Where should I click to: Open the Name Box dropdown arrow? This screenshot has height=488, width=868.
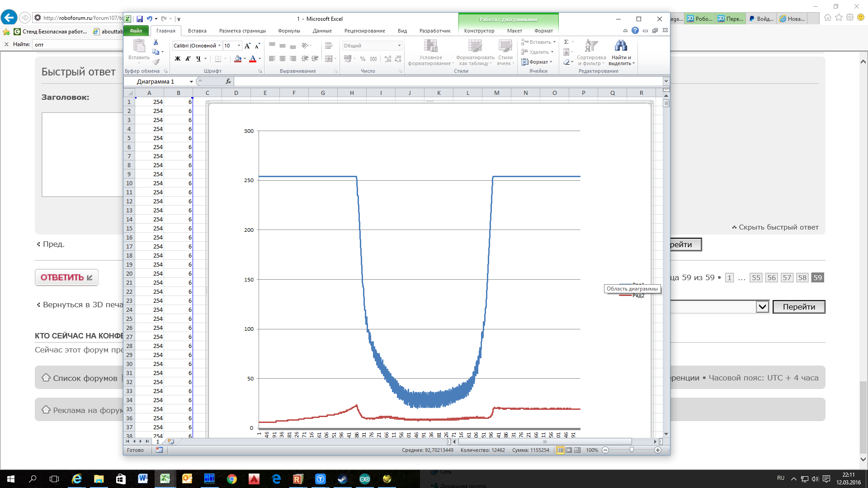191,82
